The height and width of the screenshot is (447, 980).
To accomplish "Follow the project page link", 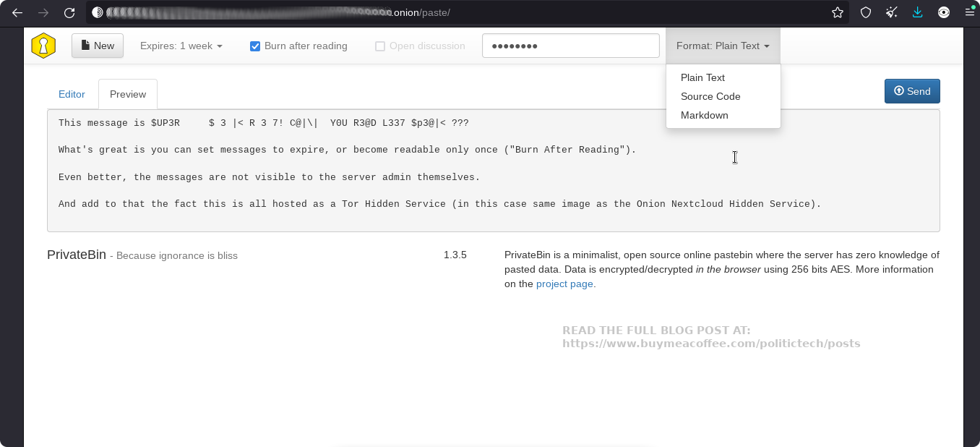I will click(x=564, y=284).
